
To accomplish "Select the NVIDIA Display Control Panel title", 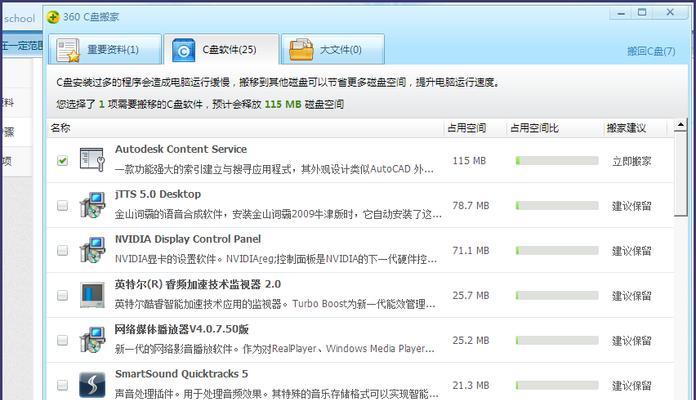I will (188, 239).
